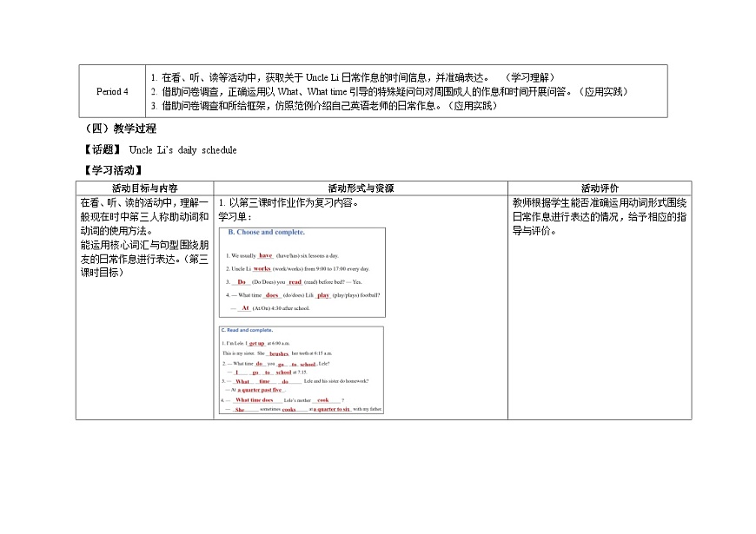Click the "Period 4" table cell
The width and height of the screenshot is (756, 534).
(x=112, y=91)
